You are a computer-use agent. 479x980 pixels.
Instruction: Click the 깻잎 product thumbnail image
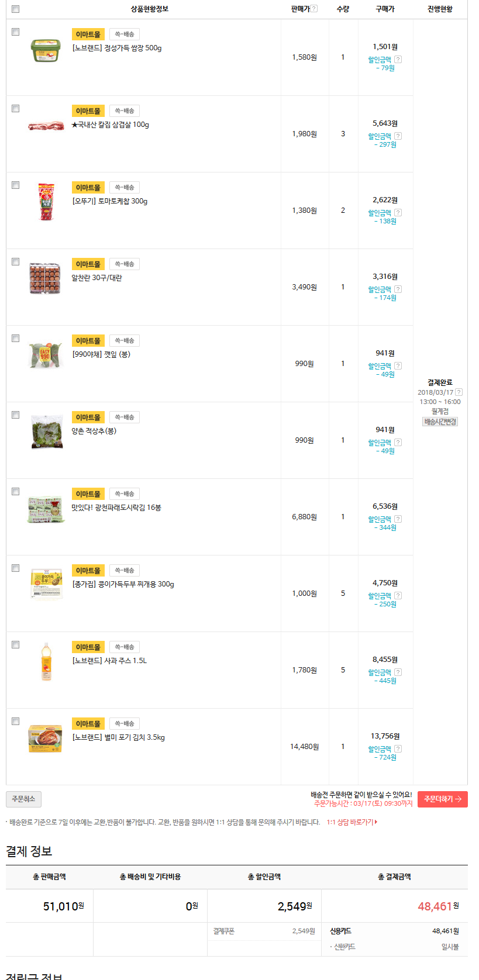[x=46, y=356]
